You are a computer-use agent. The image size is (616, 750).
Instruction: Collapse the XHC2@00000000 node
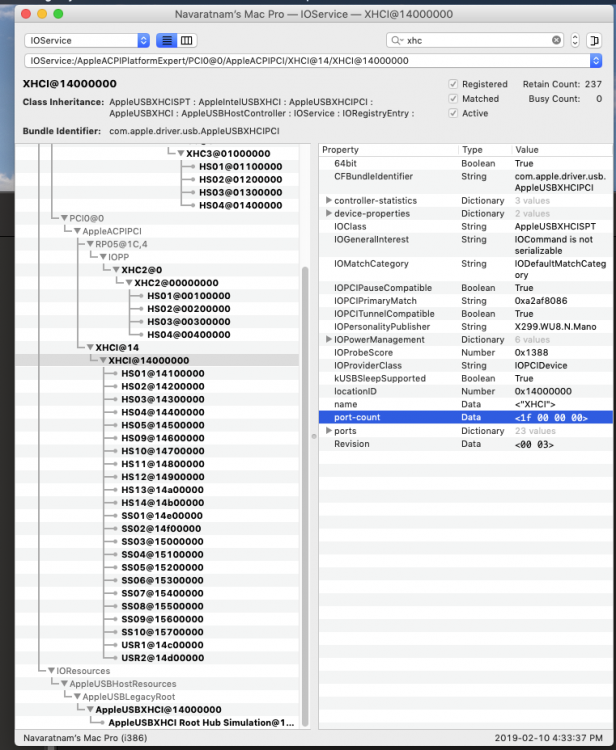point(129,283)
